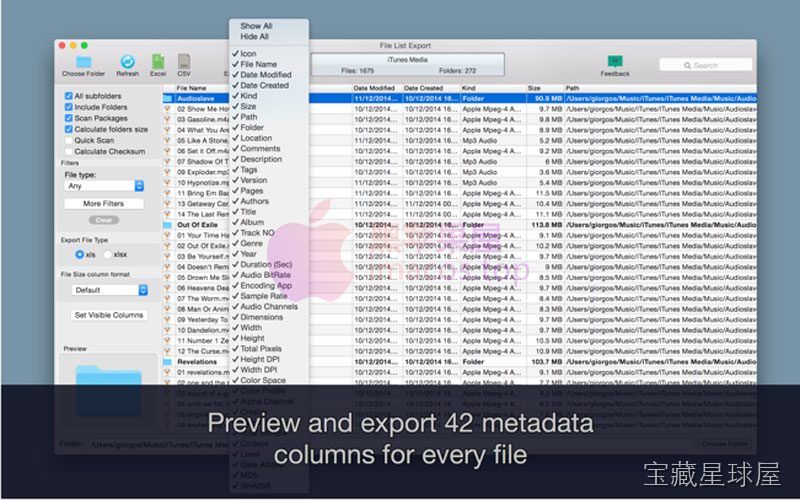Click in the Search field
This screenshot has width=800, height=500.
point(706,65)
